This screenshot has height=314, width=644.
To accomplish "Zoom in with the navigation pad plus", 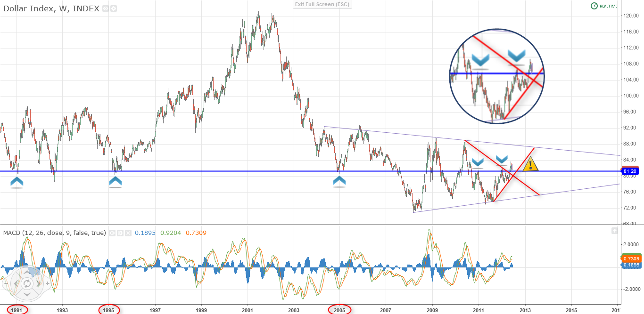I will [47, 283].
